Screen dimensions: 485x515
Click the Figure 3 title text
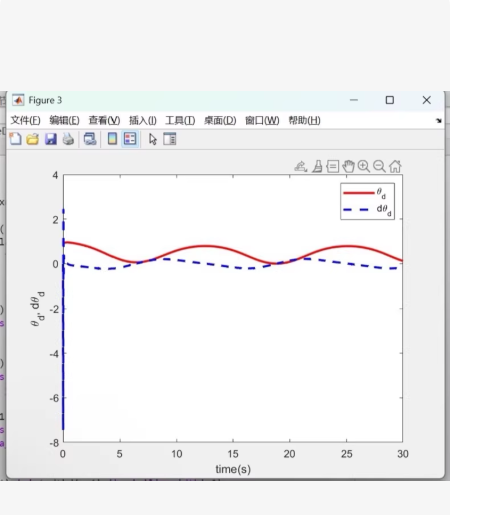point(45,100)
